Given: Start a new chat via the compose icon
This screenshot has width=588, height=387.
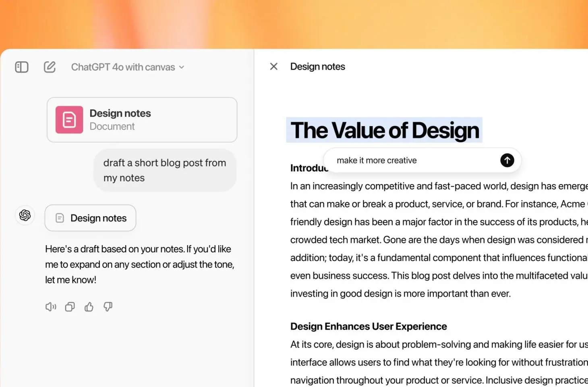Looking at the screenshot, I should click(x=49, y=67).
